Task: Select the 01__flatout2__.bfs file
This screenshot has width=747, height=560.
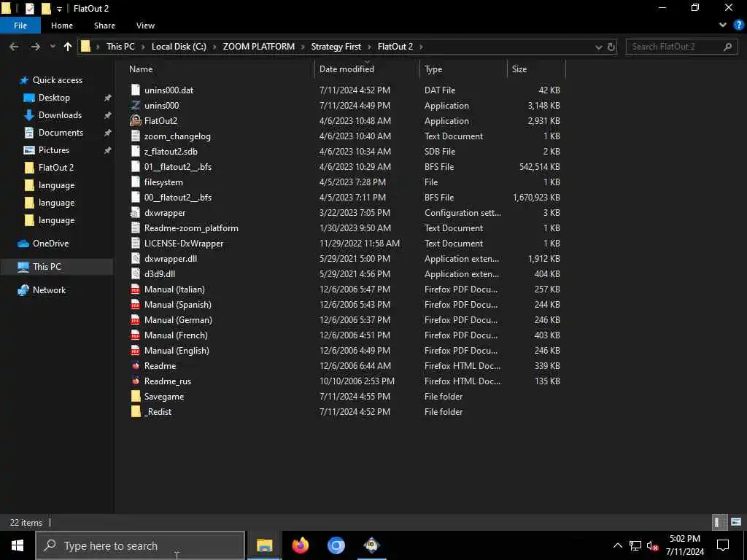Action: (178, 167)
